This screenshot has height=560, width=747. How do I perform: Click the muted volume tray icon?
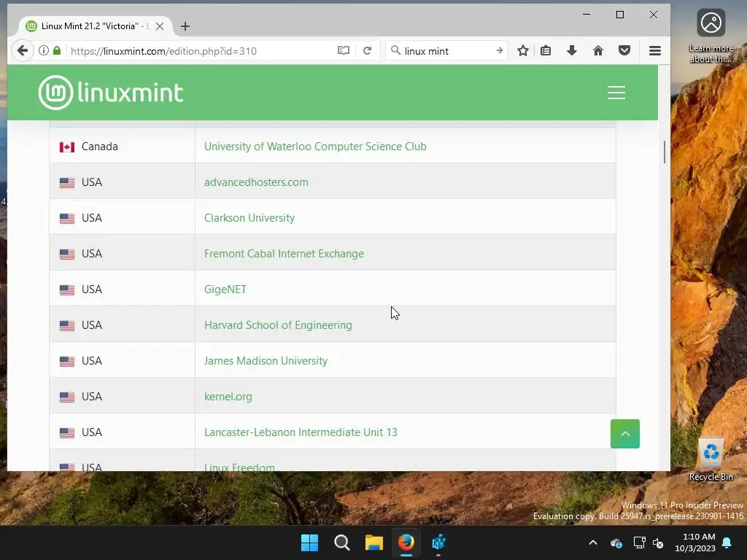(x=659, y=542)
